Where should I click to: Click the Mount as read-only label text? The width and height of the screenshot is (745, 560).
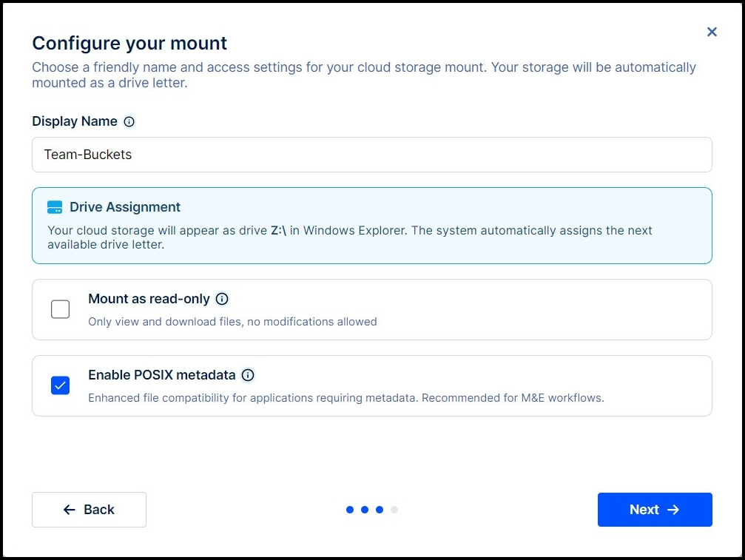click(149, 299)
